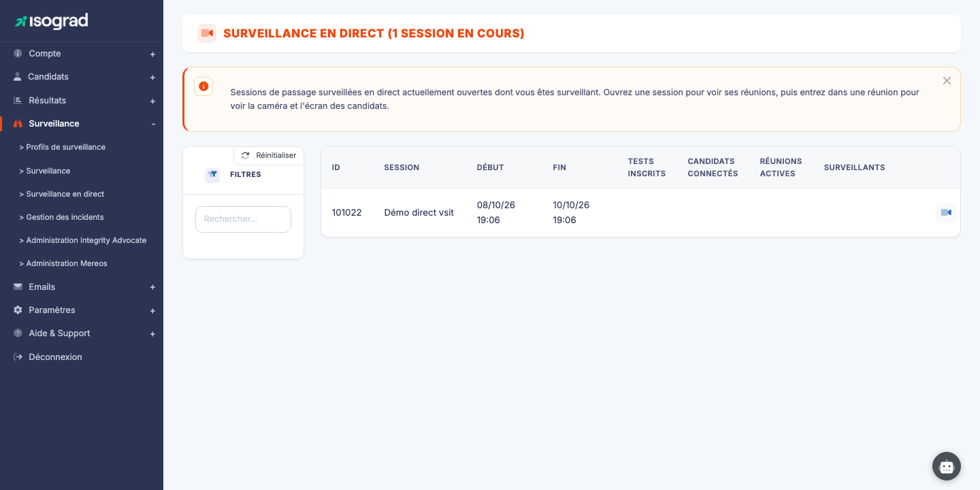Open Administration Integrity Advocate
This screenshot has height=490, width=980.
click(83, 240)
